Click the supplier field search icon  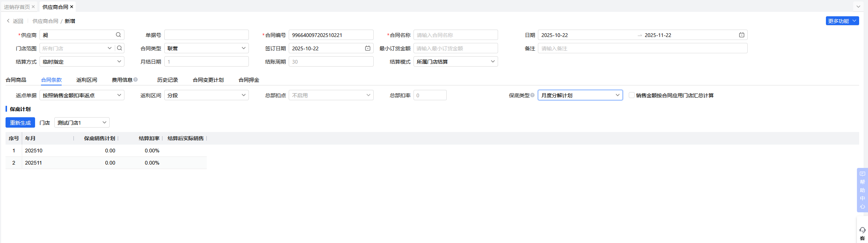pyautogui.click(x=118, y=35)
